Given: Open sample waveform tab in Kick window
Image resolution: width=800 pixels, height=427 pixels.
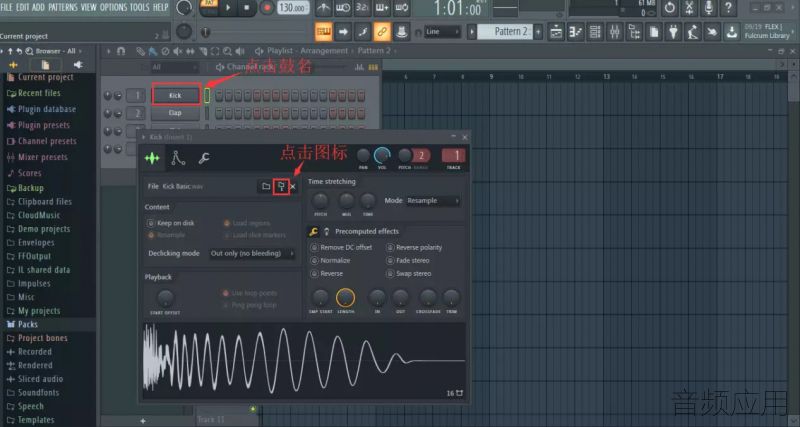Looking at the screenshot, I should tap(152, 158).
